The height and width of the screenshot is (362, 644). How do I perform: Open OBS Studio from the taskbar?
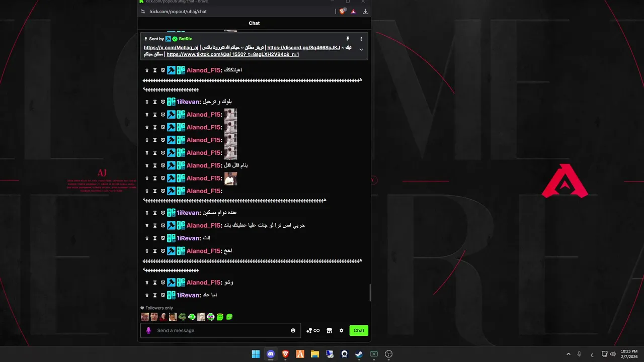tap(388, 354)
